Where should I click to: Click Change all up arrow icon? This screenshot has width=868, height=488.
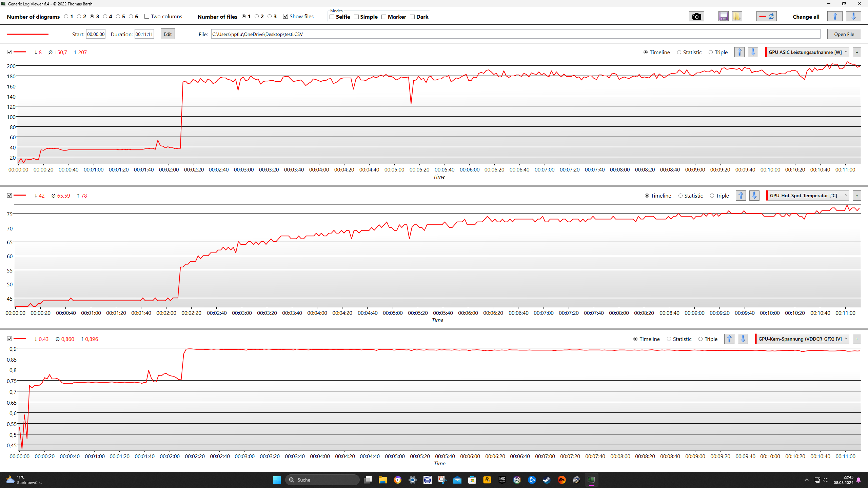point(834,16)
